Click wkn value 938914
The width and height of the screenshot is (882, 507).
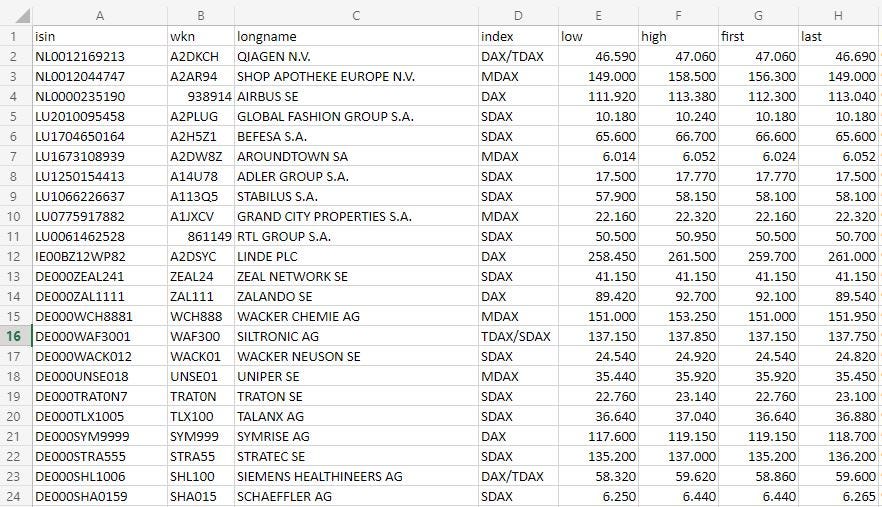coord(201,96)
